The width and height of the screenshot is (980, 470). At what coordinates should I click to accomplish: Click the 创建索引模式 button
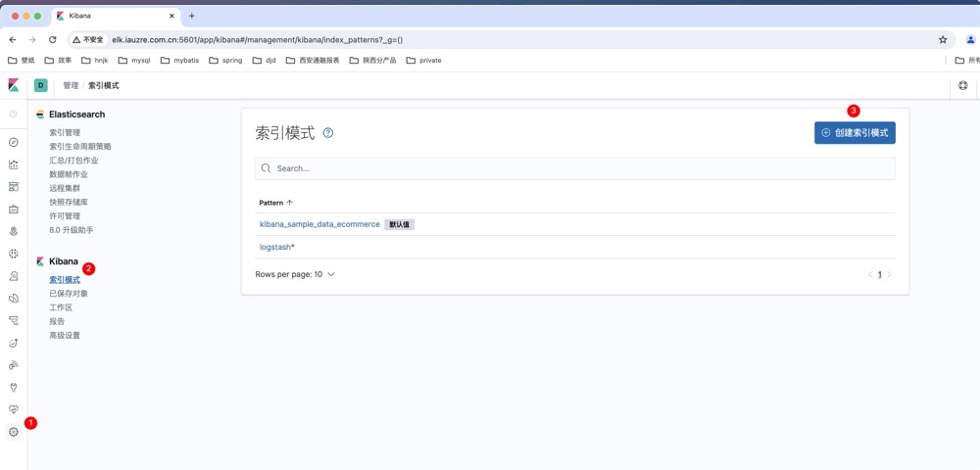[855, 133]
